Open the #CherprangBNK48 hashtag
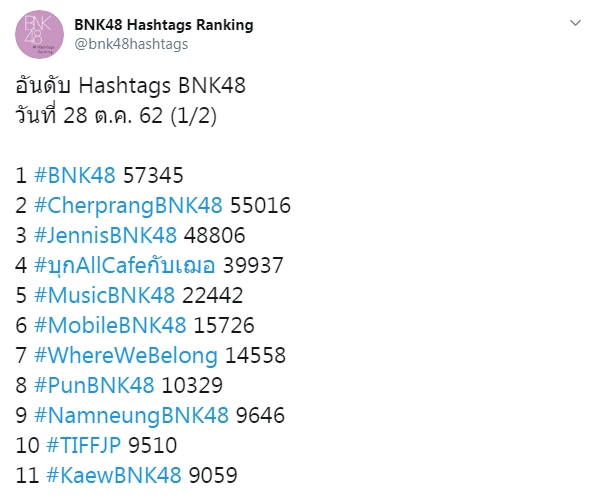 128,206
